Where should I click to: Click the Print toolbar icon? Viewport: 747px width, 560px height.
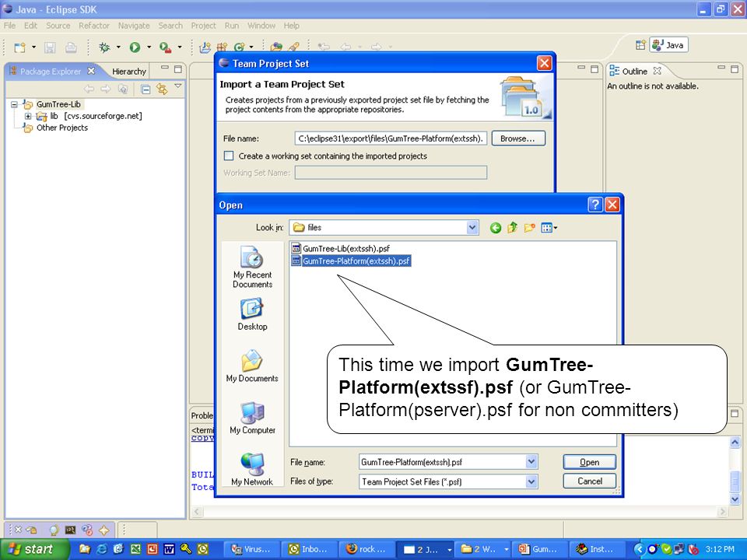coord(71,47)
